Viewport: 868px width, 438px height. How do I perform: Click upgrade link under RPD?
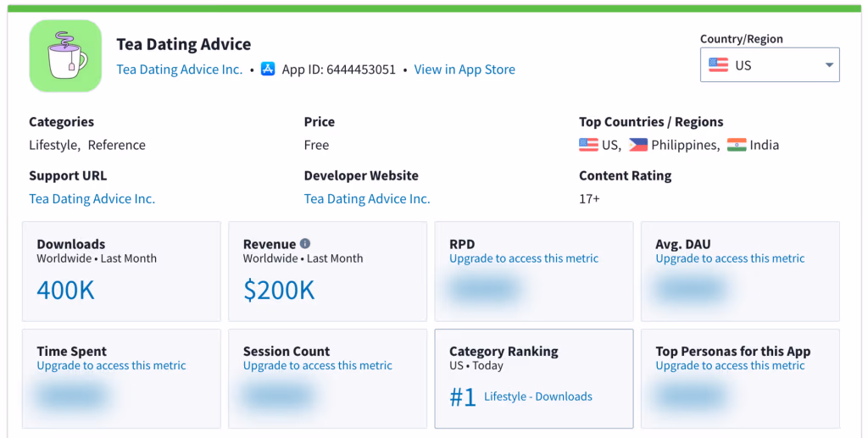point(524,258)
